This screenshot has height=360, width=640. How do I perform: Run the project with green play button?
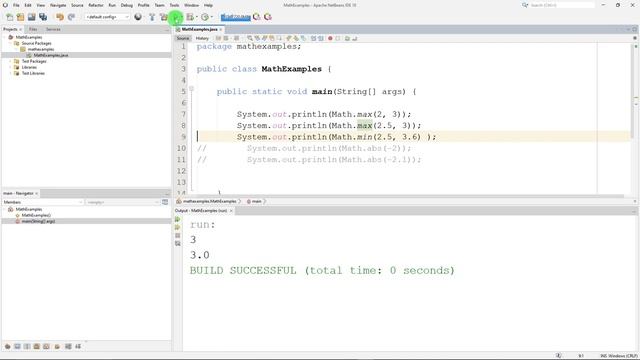coord(176,17)
